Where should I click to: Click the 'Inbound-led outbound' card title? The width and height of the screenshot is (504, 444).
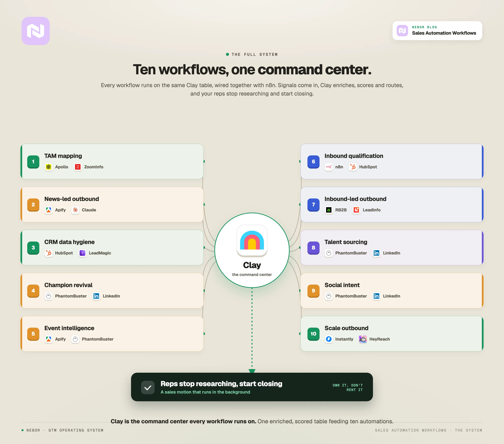pyautogui.click(x=355, y=199)
